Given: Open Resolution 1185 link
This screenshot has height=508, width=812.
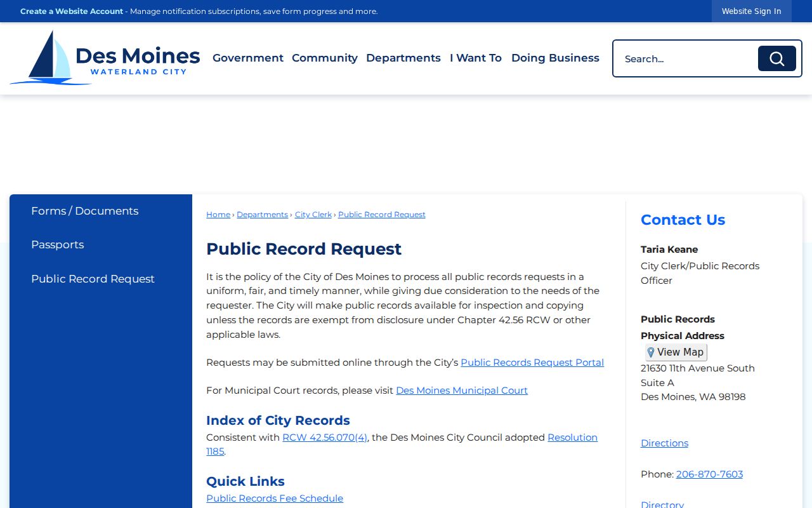Looking at the screenshot, I should coord(572,438).
